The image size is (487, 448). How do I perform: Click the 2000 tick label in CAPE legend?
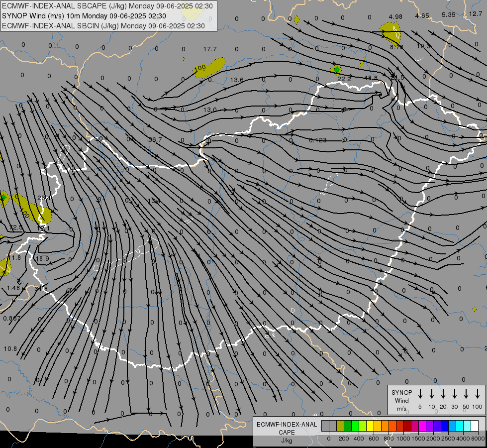pyautogui.click(x=433, y=439)
